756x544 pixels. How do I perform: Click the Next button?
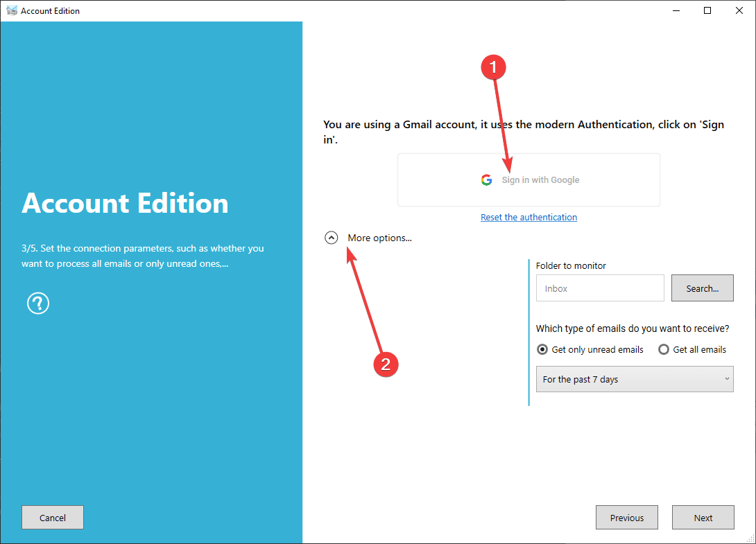click(703, 517)
